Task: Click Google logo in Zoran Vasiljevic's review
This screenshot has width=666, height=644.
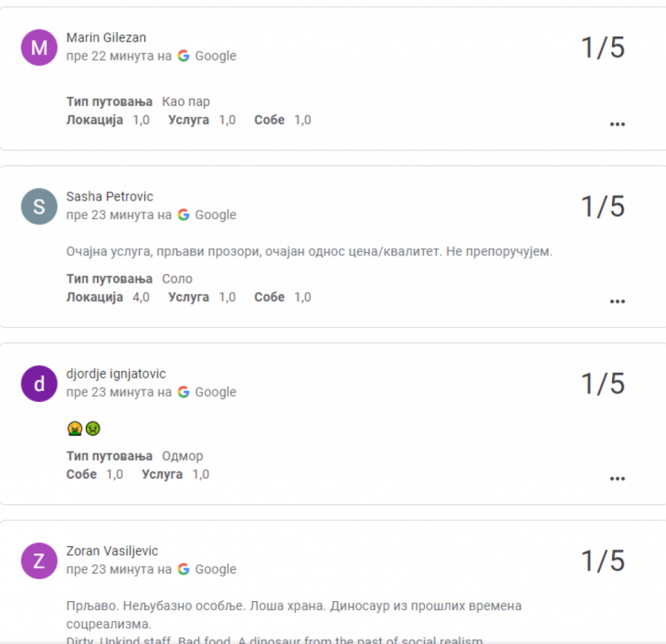Action: 184,569
